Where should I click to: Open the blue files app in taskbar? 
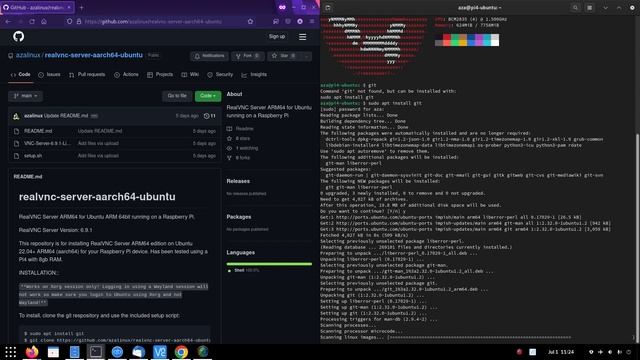(75, 352)
